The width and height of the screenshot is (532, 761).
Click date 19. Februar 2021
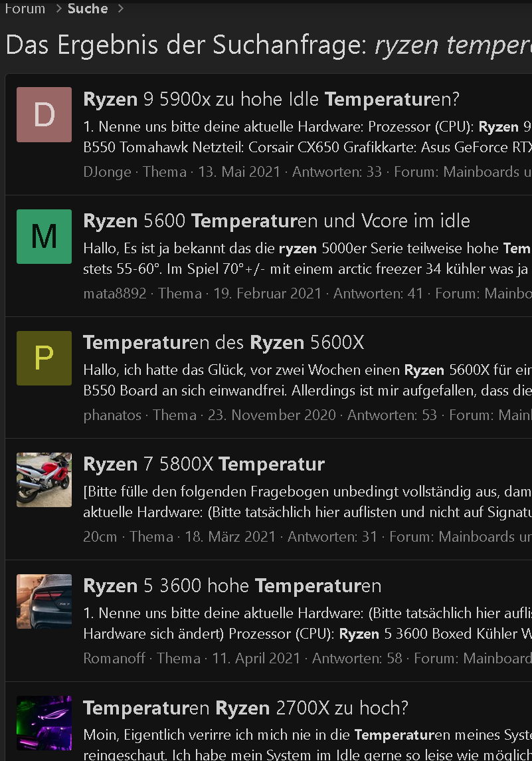point(267,294)
